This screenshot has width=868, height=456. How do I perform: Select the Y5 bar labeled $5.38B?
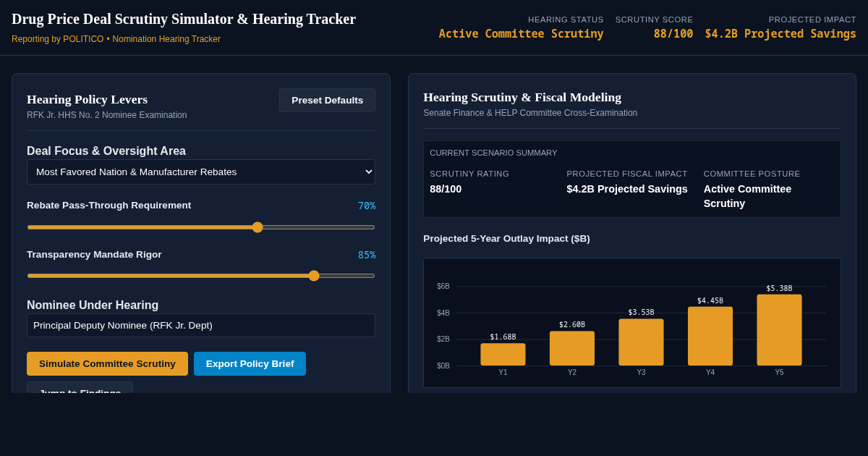779,330
